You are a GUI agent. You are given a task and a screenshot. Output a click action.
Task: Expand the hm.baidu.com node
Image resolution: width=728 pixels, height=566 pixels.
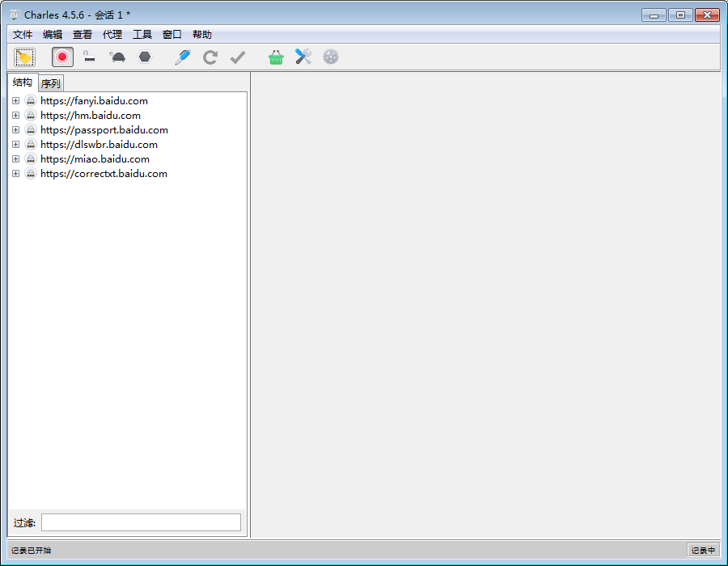click(16, 115)
